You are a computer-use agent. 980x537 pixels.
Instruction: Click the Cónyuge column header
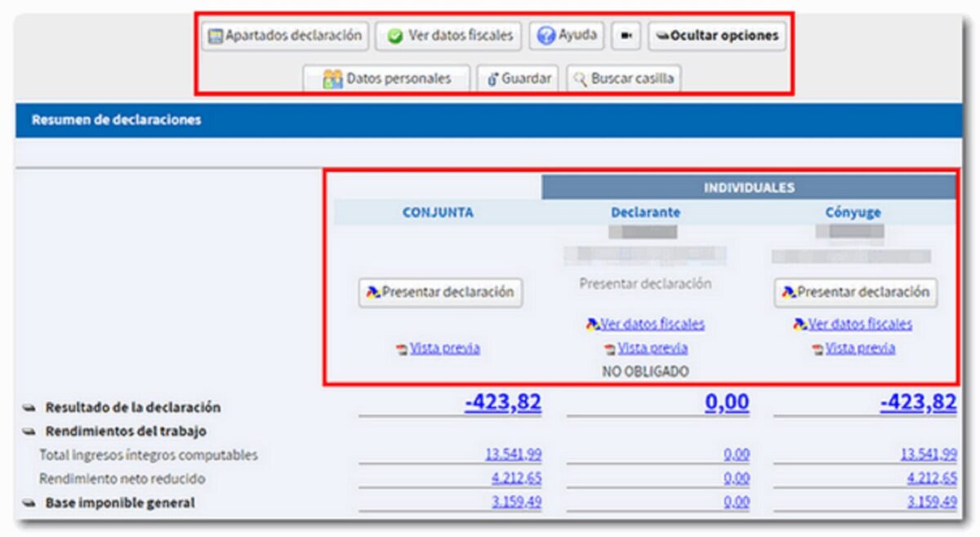coord(853,212)
